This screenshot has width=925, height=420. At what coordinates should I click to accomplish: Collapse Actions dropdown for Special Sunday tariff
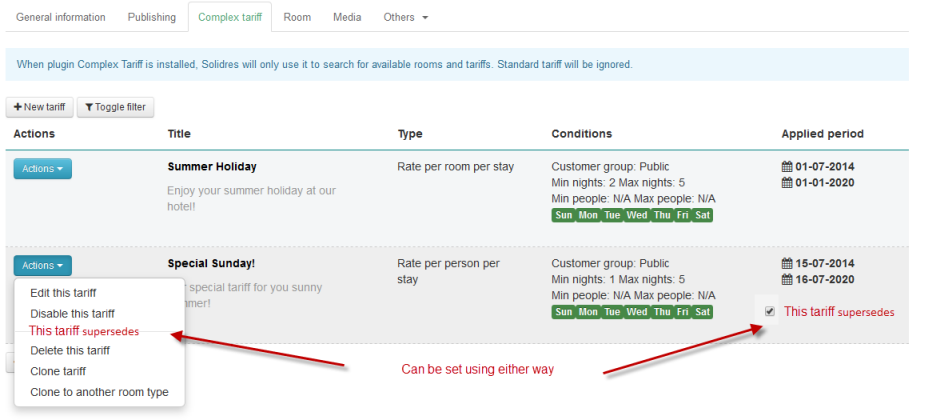pyautogui.click(x=42, y=266)
